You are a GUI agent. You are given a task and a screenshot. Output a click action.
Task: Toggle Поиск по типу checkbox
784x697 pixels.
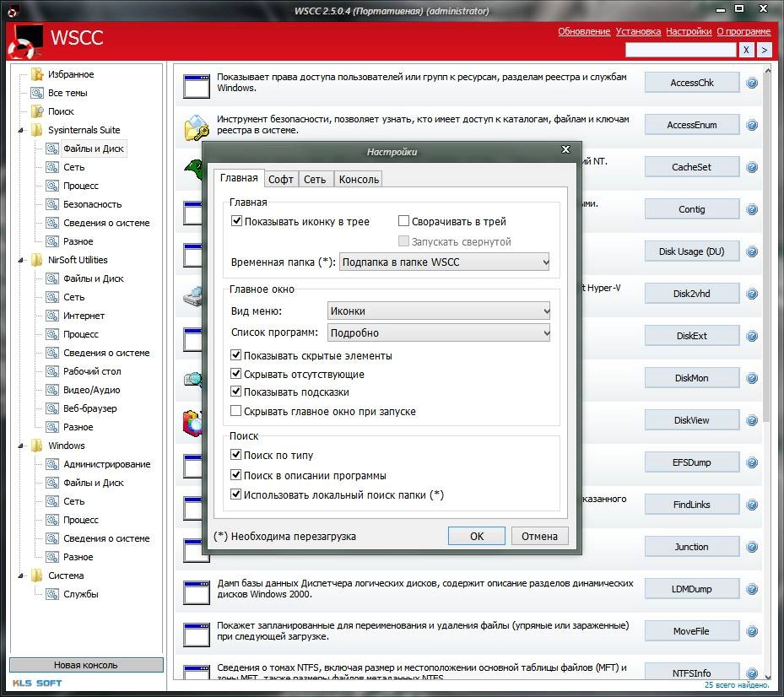(235, 455)
